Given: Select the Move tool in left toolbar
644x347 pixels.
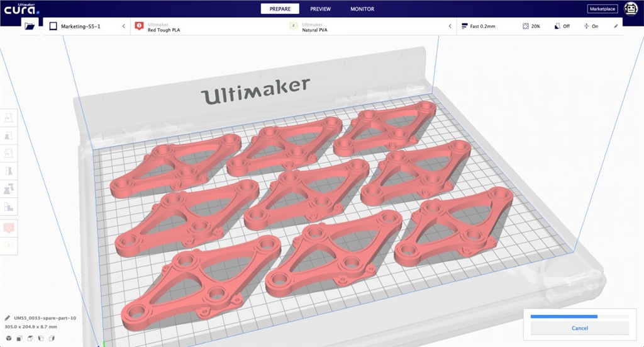Looking at the screenshot, I should [9, 118].
